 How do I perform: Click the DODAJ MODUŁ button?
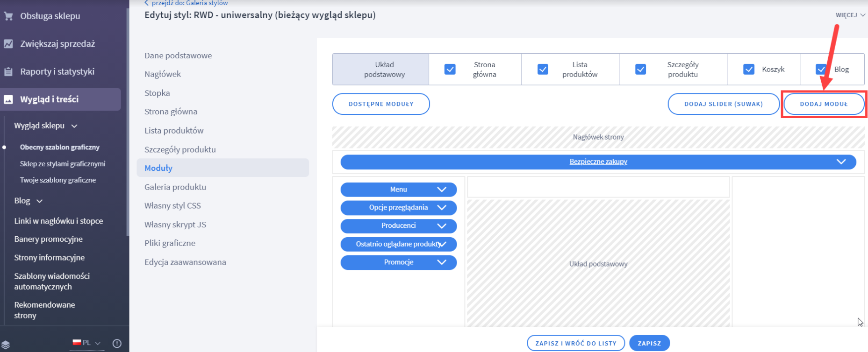pos(823,104)
